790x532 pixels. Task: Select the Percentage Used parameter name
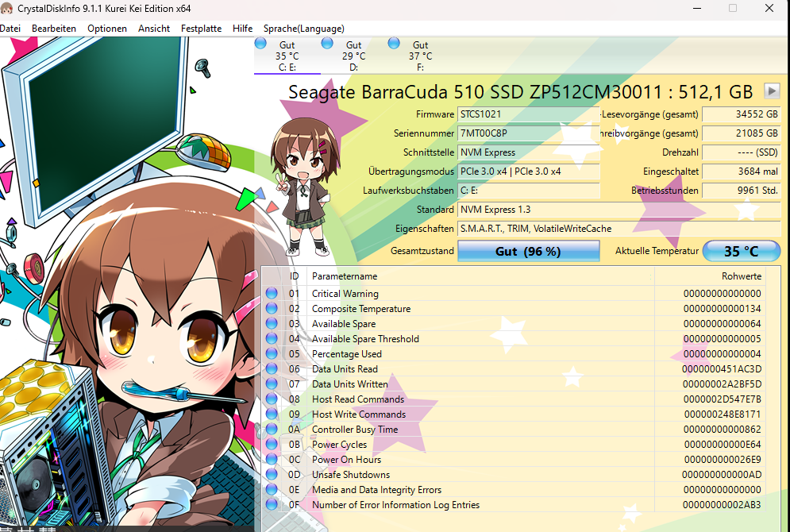pos(347,354)
